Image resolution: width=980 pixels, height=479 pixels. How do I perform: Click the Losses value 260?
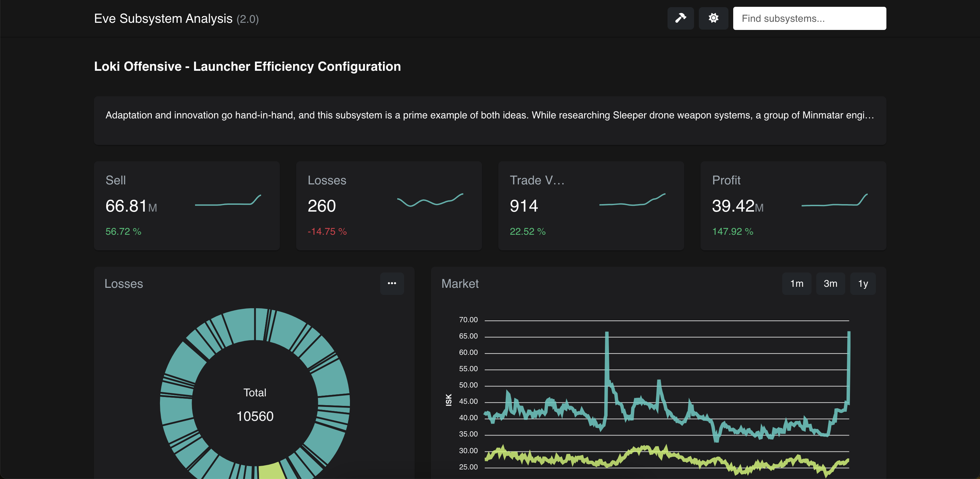pos(321,206)
